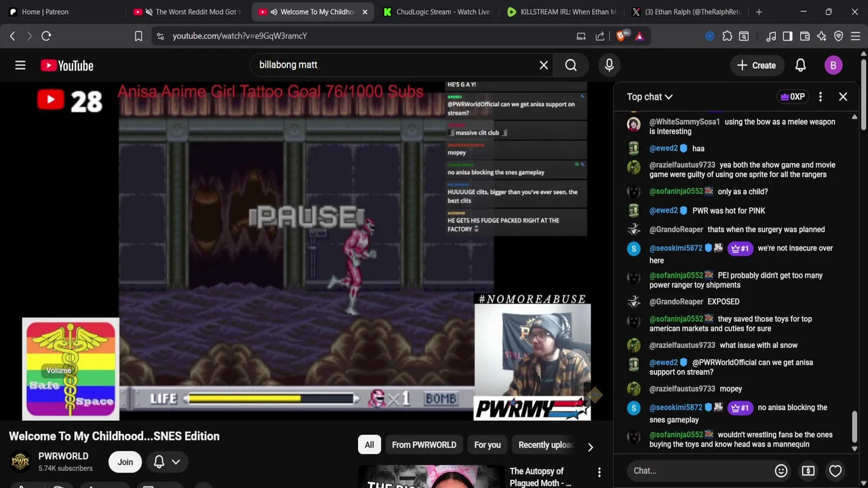Select the All filter chip
The width and height of the screenshot is (868, 488).
[x=369, y=445]
